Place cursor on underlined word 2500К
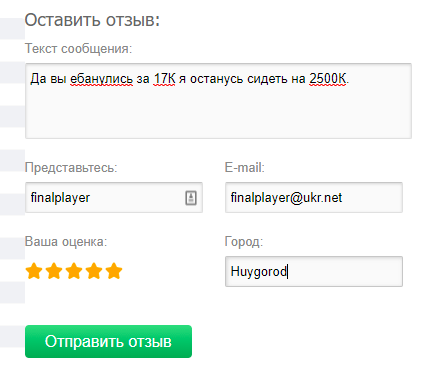The image size is (433, 373). click(328, 79)
